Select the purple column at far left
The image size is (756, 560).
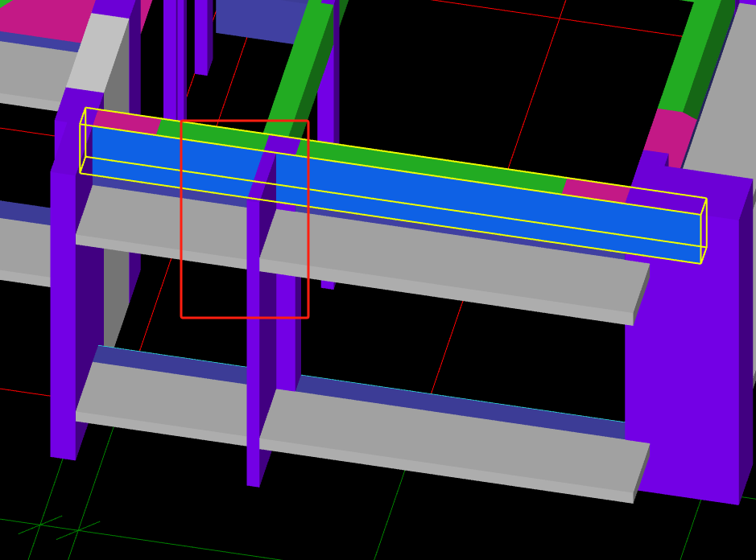(x=63, y=313)
